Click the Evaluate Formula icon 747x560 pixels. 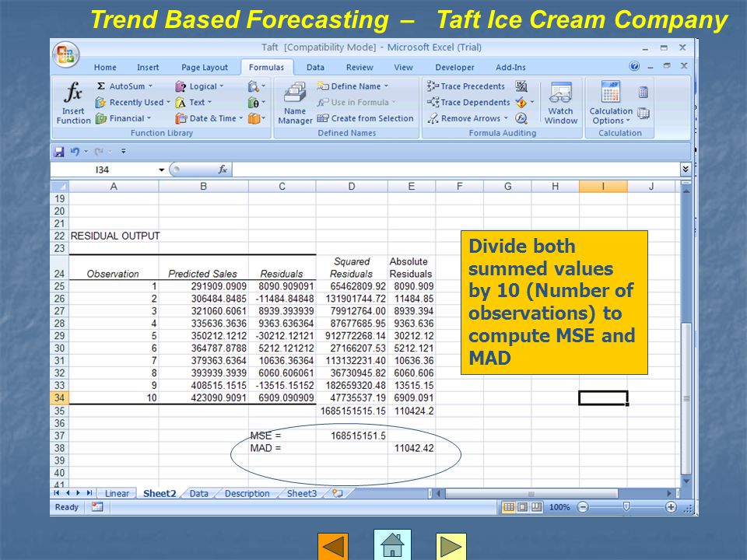tap(521, 118)
